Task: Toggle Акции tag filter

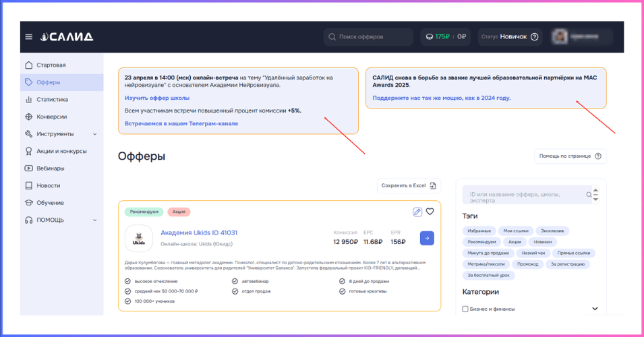Action: (515, 242)
